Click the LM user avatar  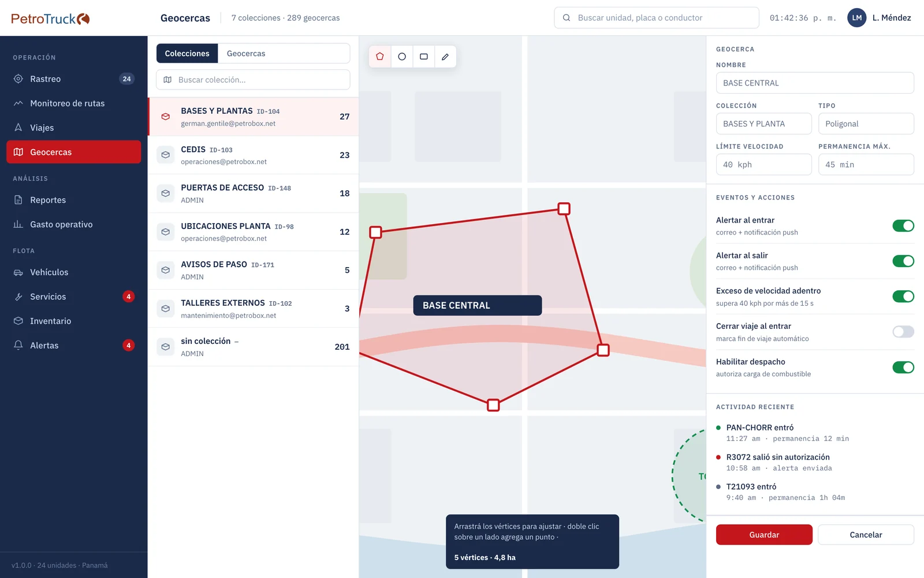(857, 18)
